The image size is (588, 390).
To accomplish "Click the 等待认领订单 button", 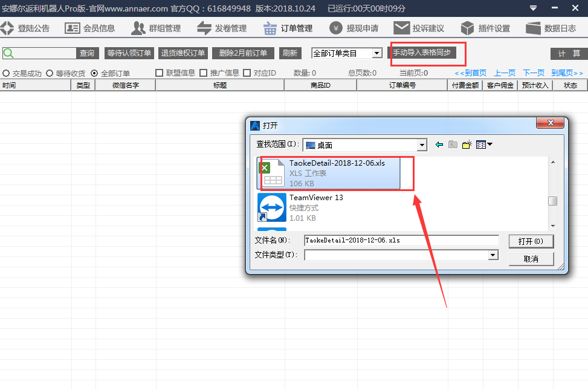I will coord(129,53).
